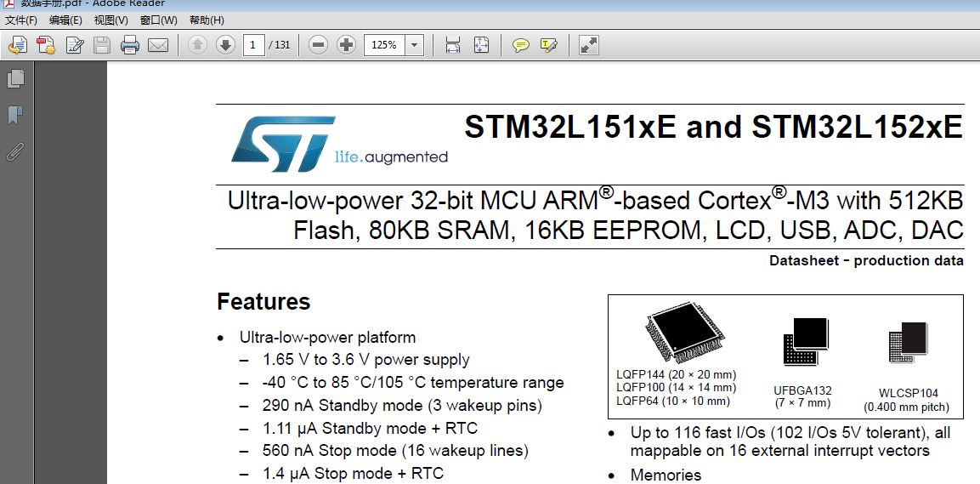Image resolution: width=980 pixels, height=484 pixels.
Task: Open the 窗口(W) menu
Action: coord(158,20)
